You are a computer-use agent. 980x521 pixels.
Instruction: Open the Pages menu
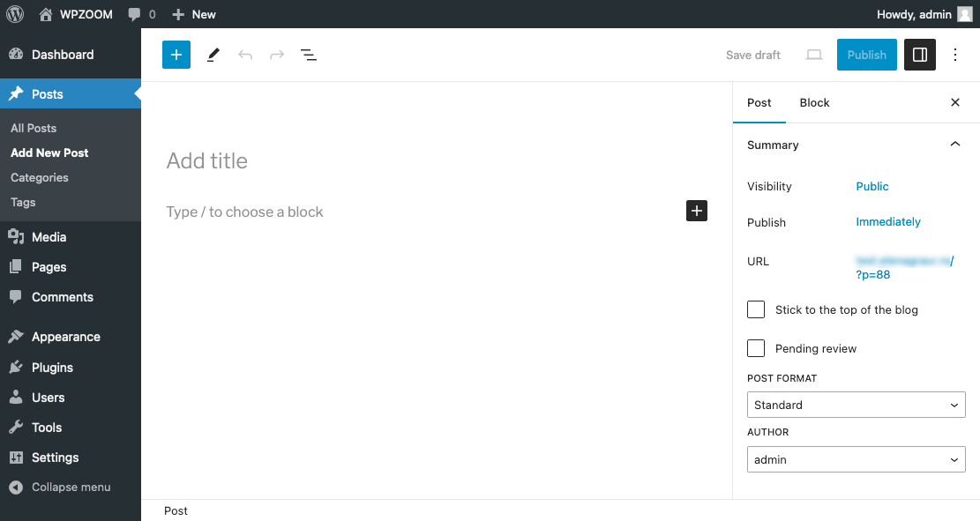point(71,267)
